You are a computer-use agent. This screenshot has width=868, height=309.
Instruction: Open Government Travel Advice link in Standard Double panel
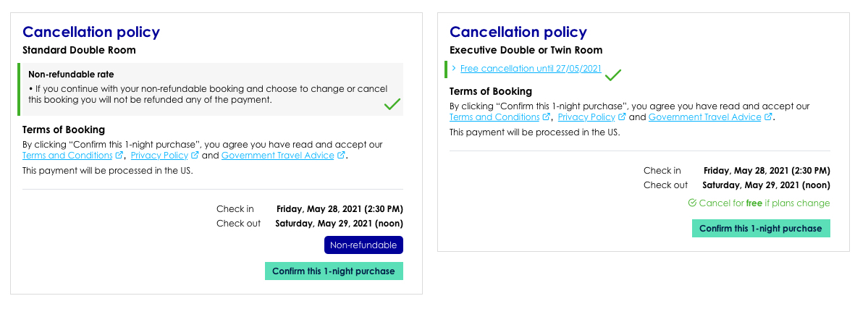[278, 156]
